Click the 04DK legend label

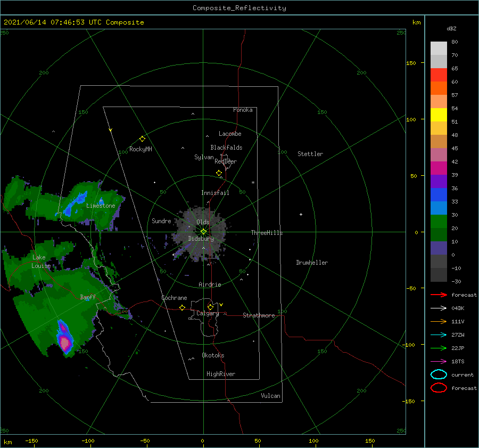458,308
